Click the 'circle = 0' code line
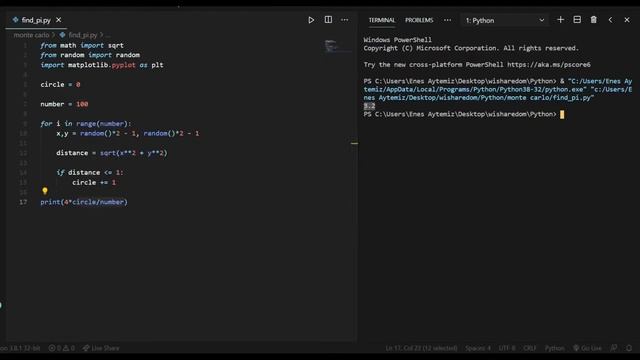 [60, 84]
